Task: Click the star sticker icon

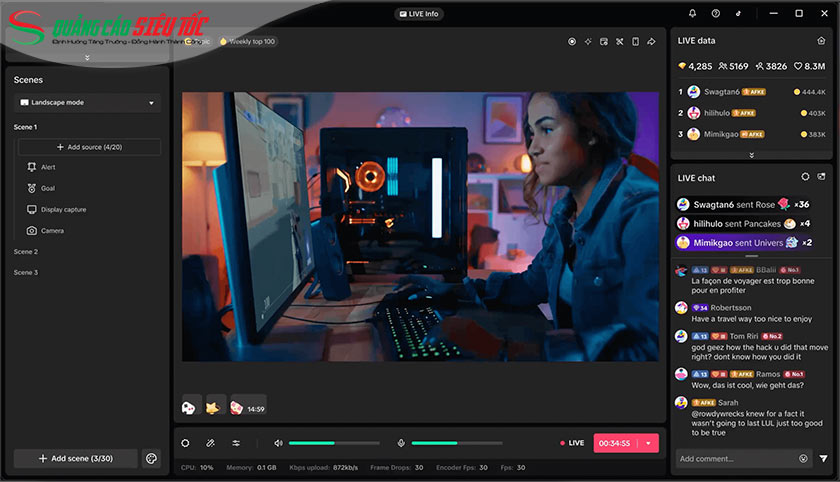Action: (x=213, y=408)
